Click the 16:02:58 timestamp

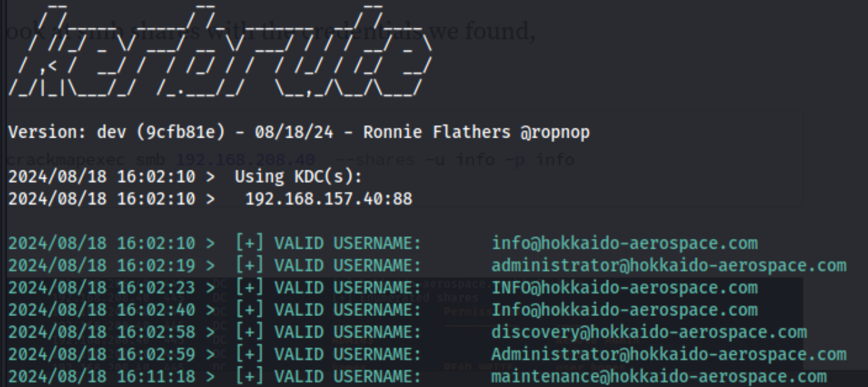pyautogui.click(x=157, y=333)
